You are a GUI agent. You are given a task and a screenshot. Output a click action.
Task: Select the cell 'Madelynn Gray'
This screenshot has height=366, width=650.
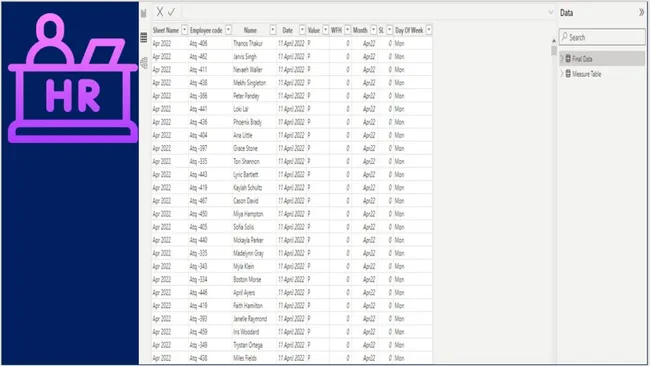coord(255,253)
